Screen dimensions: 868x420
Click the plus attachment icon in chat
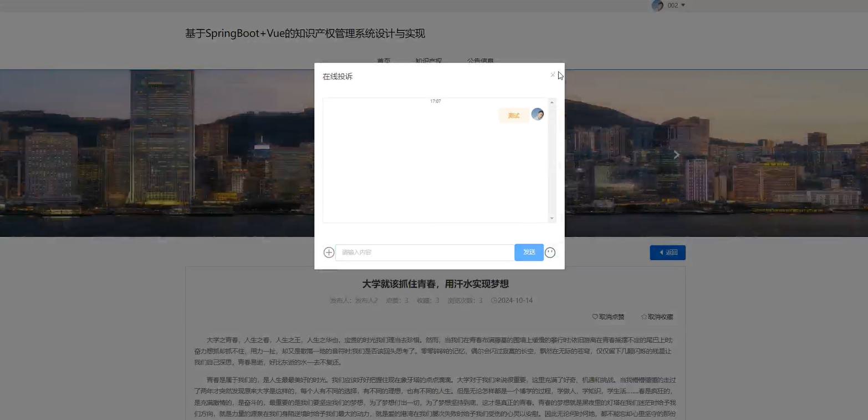[328, 252]
